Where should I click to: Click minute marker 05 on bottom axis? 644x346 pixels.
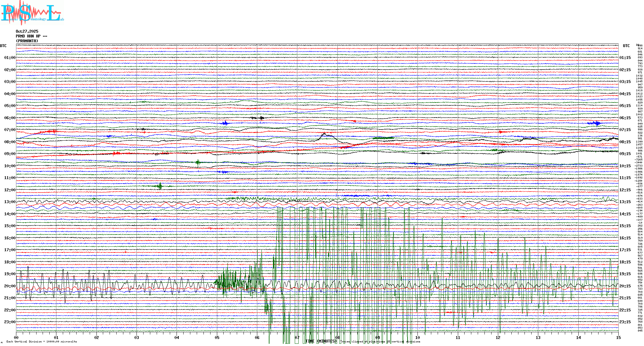pyautogui.click(x=217, y=337)
